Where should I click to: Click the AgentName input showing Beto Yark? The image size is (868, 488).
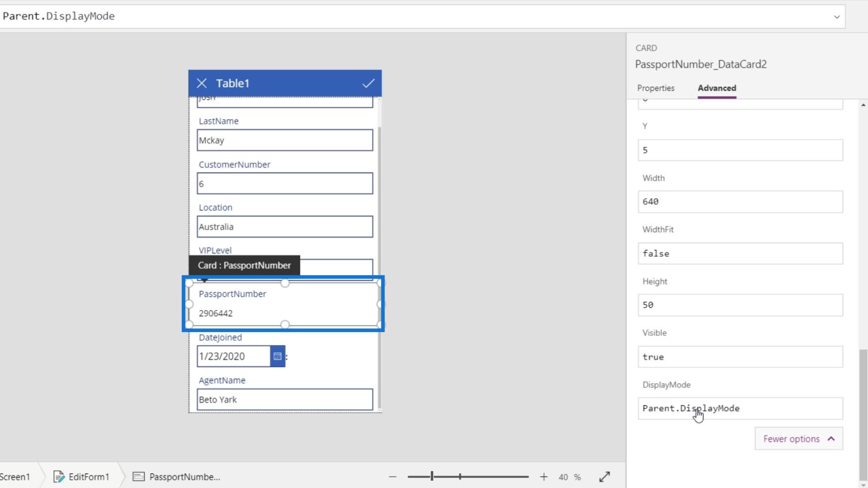click(x=285, y=400)
